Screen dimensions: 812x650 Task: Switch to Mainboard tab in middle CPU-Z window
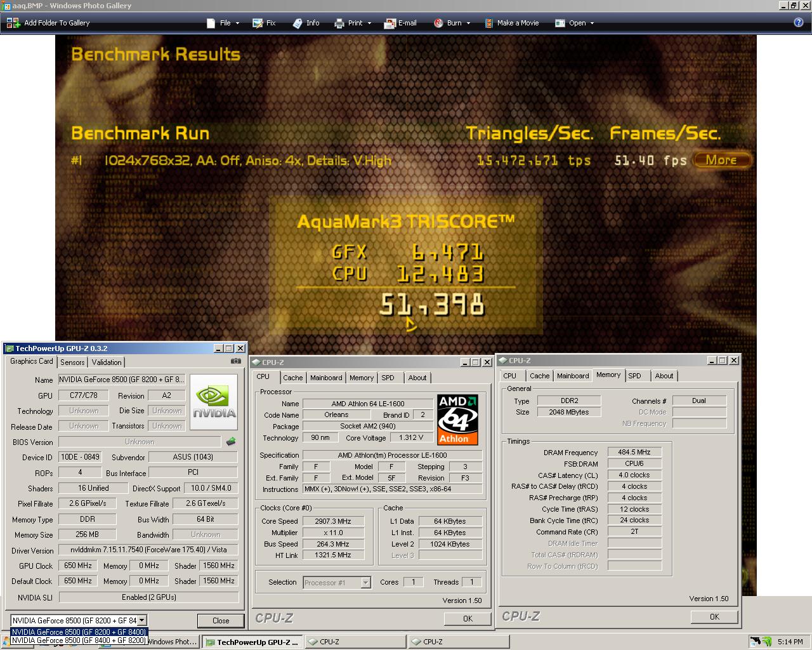(x=326, y=378)
